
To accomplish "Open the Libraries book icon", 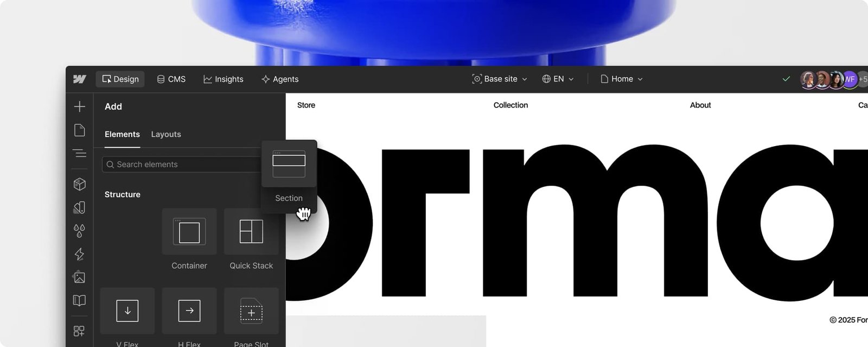I will click(x=80, y=300).
